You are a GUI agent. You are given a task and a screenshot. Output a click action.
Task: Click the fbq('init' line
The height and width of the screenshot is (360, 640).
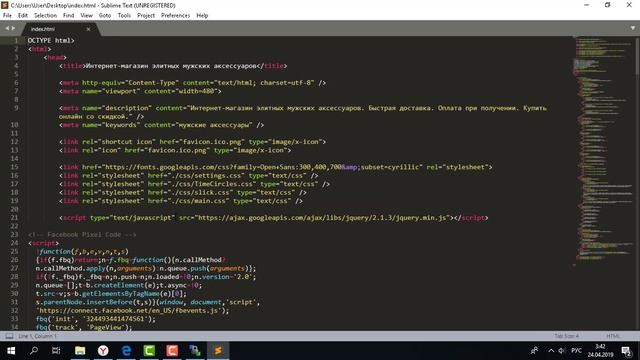click(x=96, y=319)
